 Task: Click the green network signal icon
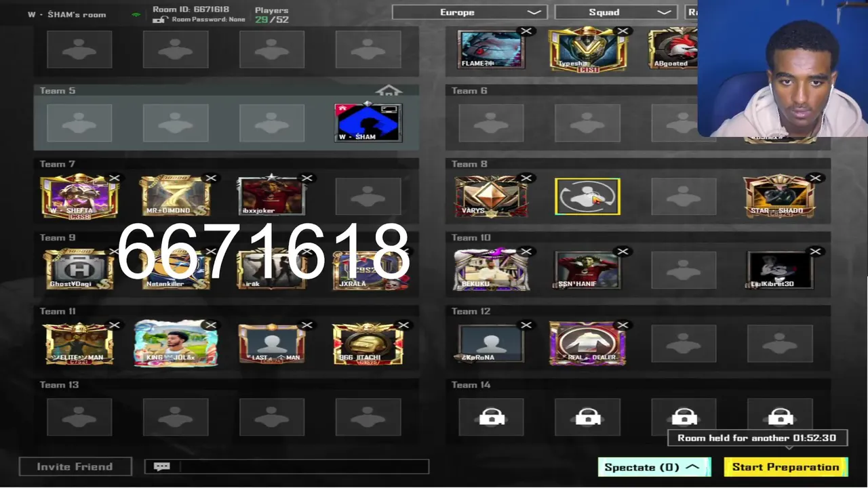point(136,14)
